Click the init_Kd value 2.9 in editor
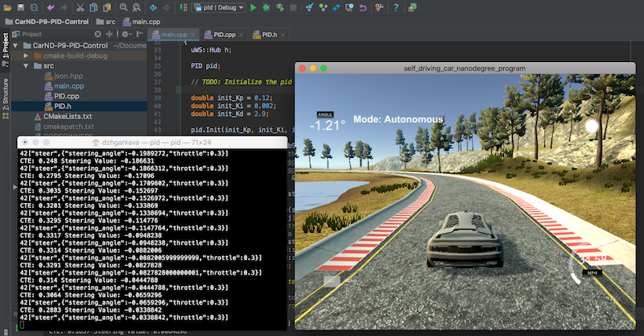This screenshot has width=644, height=336. 261,114
